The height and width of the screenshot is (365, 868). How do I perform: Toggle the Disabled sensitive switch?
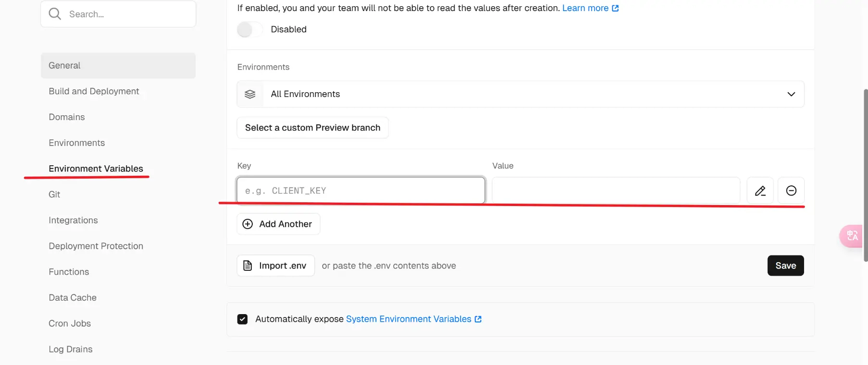249,30
